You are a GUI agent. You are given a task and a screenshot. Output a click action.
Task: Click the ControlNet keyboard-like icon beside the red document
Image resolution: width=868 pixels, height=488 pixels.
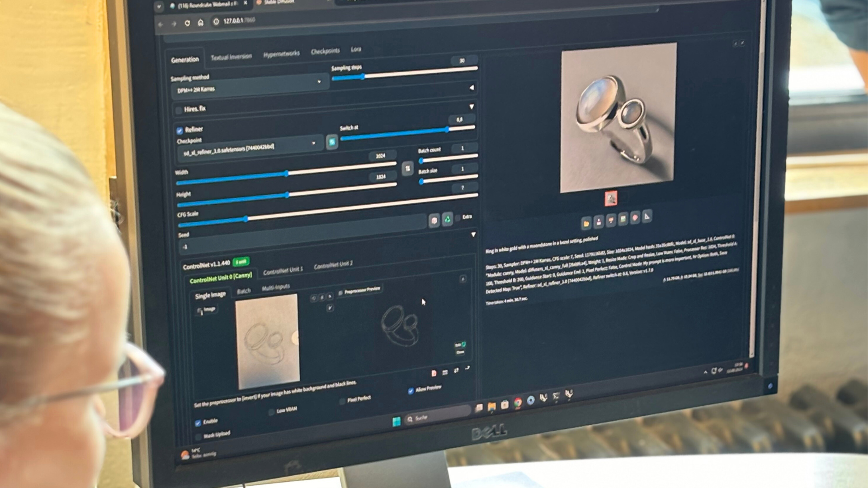click(x=445, y=372)
